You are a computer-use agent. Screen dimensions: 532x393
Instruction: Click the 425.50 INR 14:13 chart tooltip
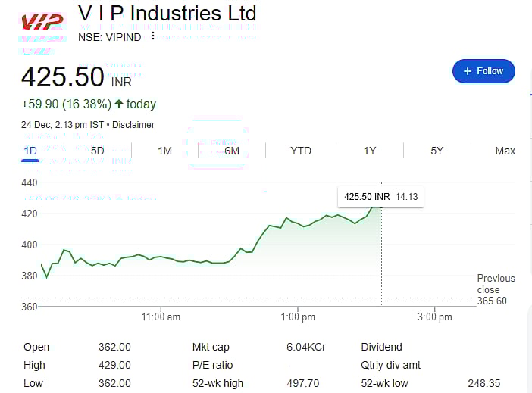point(380,197)
